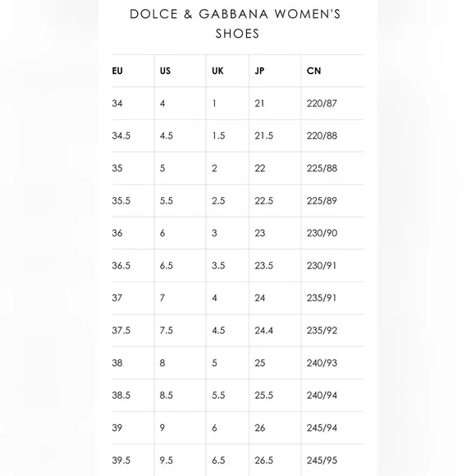
Task: Select the UK column header
Action: tap(217, 71)
